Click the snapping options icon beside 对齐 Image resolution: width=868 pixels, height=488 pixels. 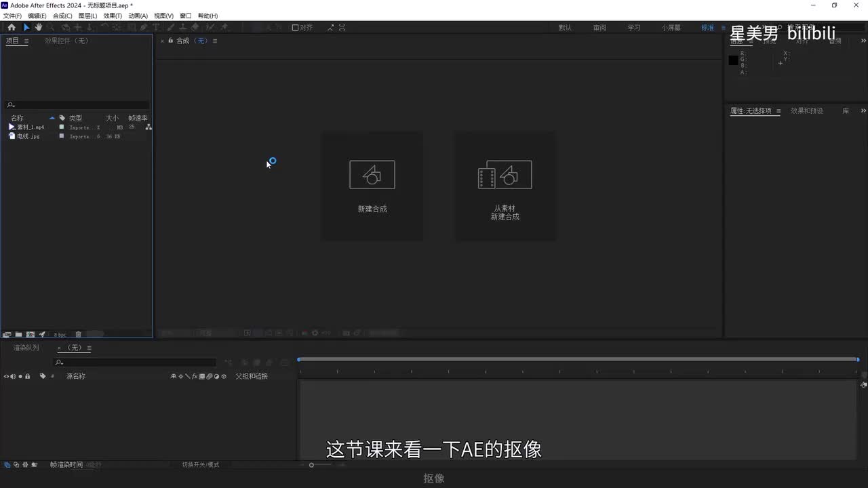[x=330, y=28]
